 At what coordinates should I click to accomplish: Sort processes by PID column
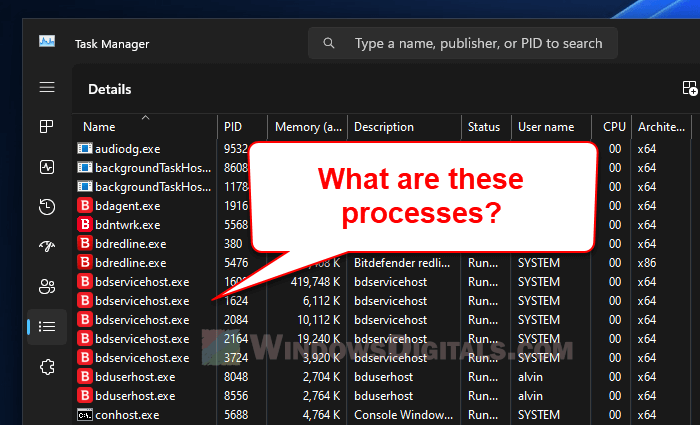point(232,127)
